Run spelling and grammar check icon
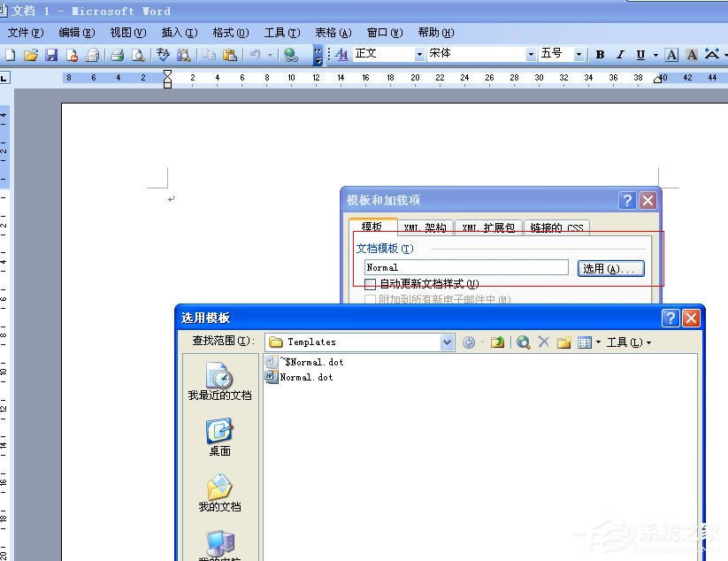The width and height of the screenshot is (728, 561). click(x=163, y=55)
